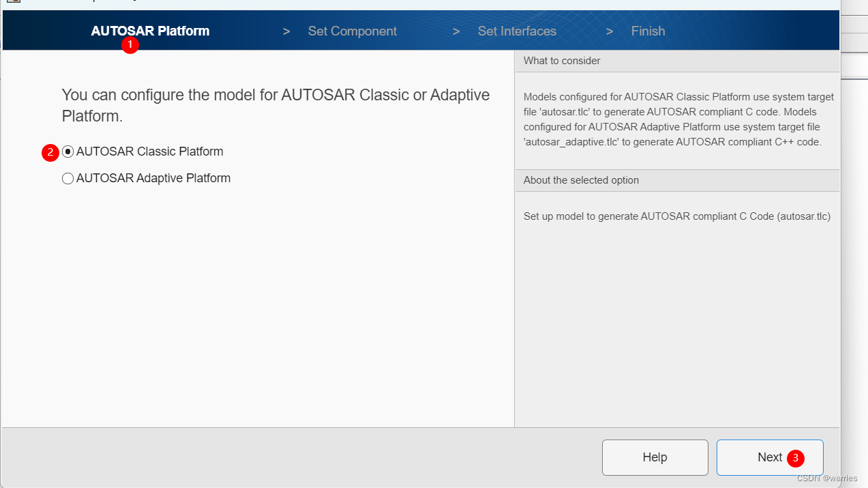Jump to the Set Component step
The image size is (868, 488).
[352, 31]
